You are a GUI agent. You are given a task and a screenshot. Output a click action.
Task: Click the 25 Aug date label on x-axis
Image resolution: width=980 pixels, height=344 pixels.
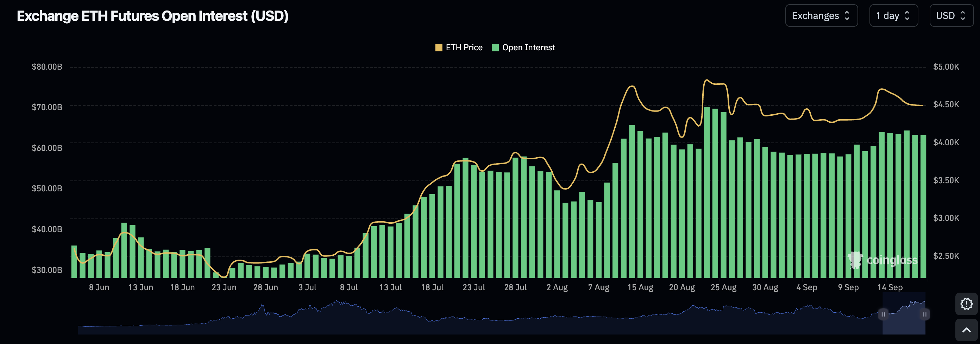pos(723,287)
